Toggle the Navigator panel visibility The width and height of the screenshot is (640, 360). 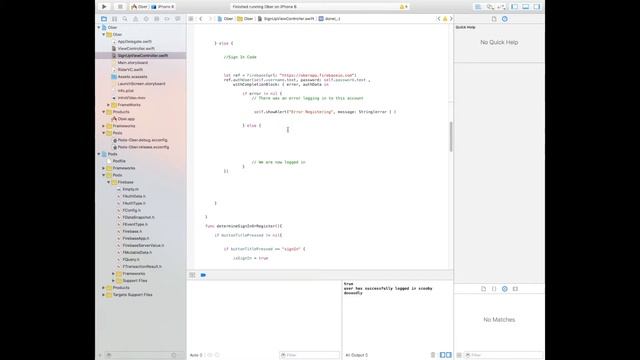tap(515, 7)
